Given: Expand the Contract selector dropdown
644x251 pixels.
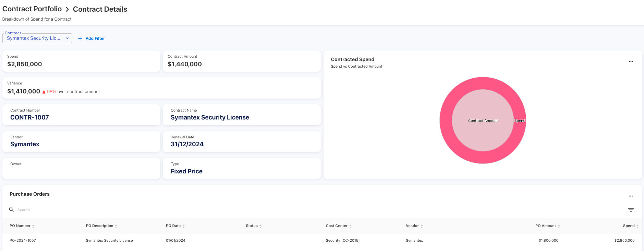Looking at the screenshot, I should (x=67, y=38).
